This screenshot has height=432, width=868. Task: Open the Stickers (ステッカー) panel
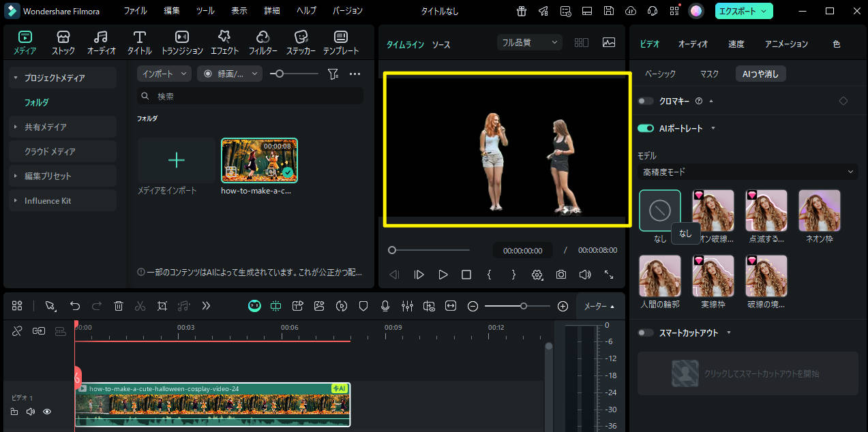coord(301,42)
